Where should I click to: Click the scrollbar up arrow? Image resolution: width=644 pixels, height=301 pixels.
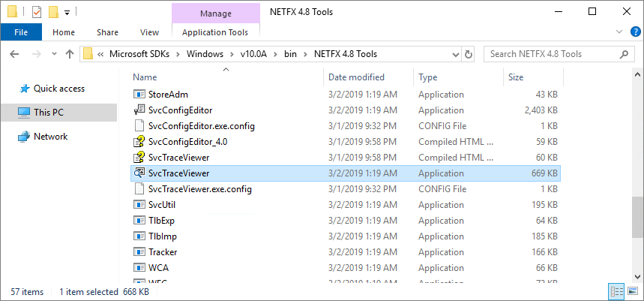coord(637,74)
